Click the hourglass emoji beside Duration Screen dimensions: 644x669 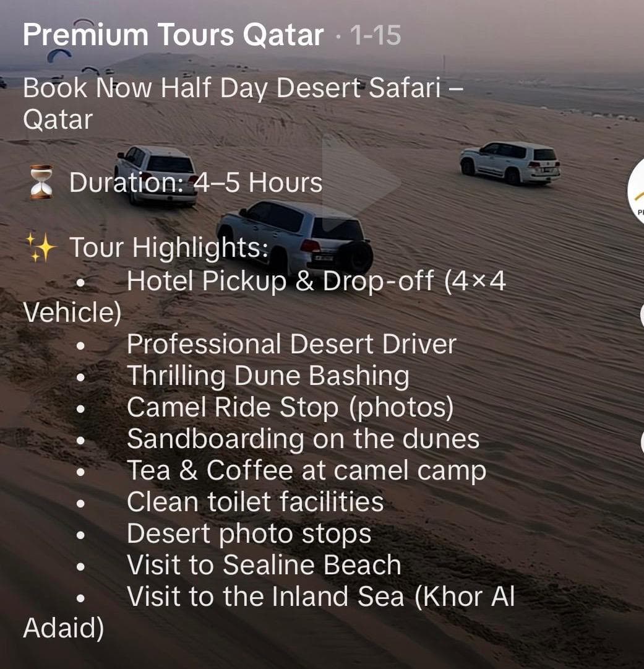(x=41, y=182)
